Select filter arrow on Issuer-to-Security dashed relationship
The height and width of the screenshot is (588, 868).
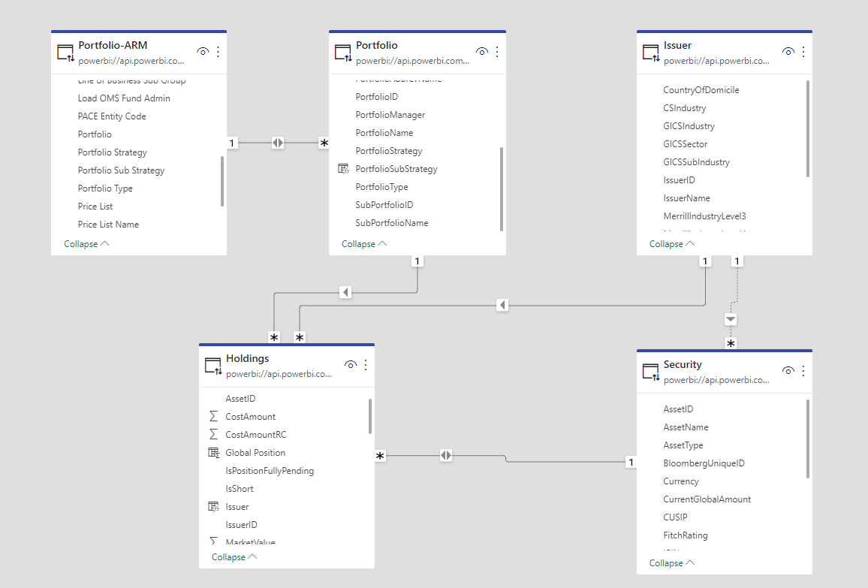click(731, 319)
